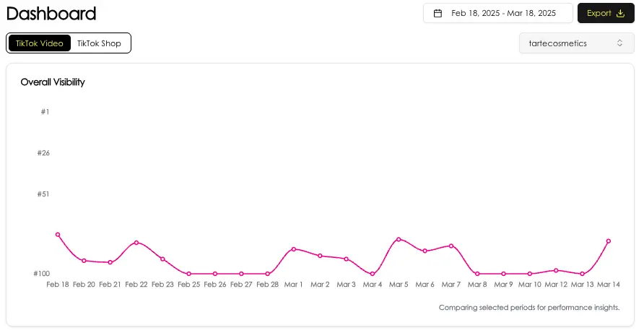Click the up-down chevron beside tartecosmetics
The height and width of the screenshot is (333, 644).
[x=619, y=43]
